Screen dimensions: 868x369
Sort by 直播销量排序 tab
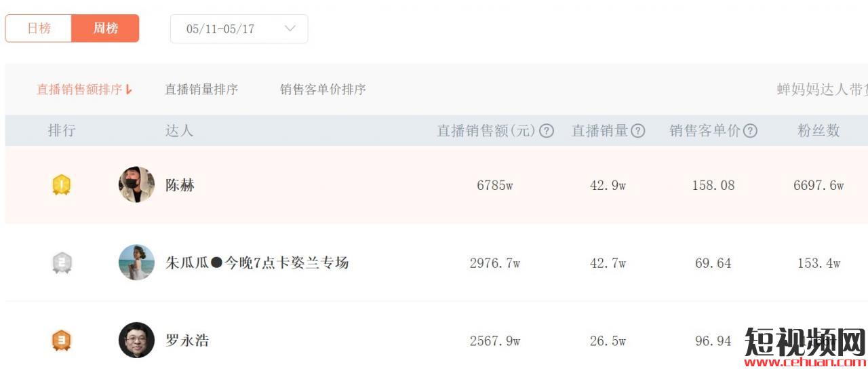[201, 90]
